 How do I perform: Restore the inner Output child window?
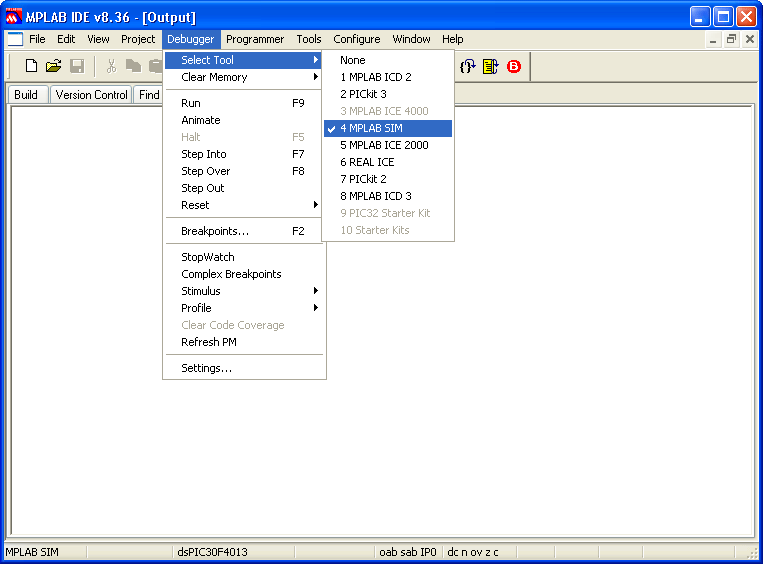pos(731,39)
